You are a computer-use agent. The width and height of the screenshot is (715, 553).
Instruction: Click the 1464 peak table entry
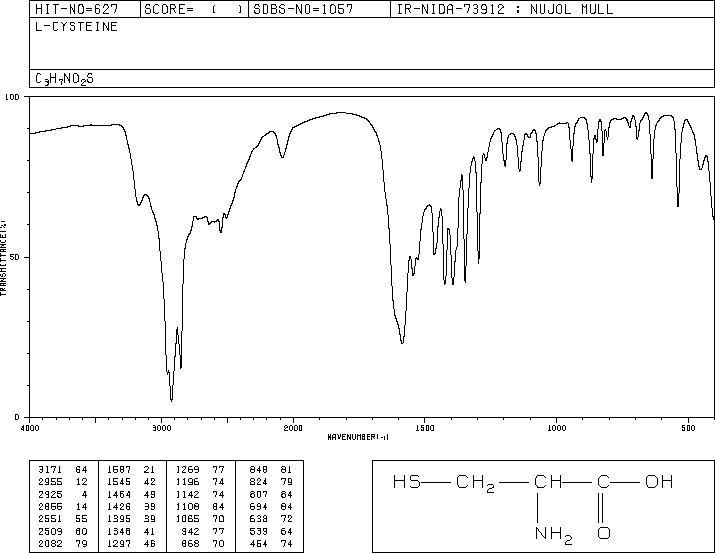[x=131, y=494]
